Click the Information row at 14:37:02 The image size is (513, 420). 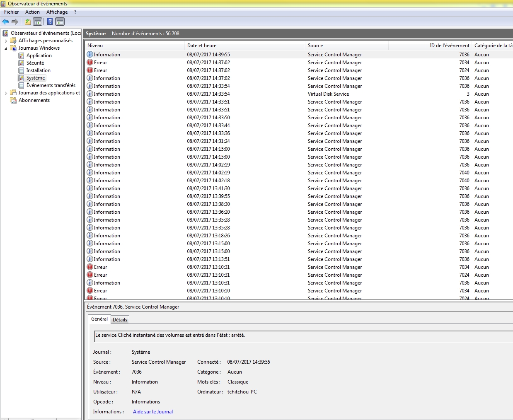299,78
